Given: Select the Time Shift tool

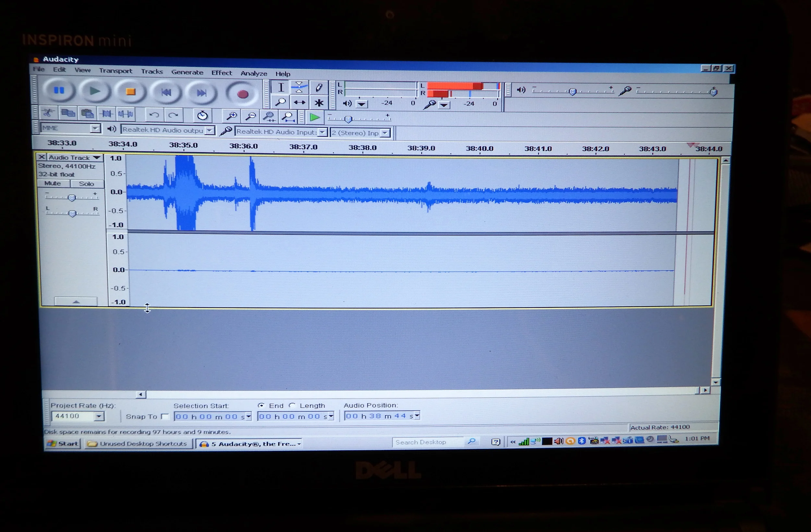Looking at the screenshot, I should click(x=299, y=103).
